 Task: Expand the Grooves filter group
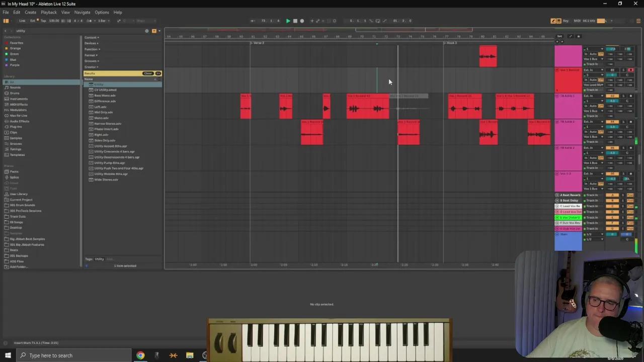pos(92,61)
